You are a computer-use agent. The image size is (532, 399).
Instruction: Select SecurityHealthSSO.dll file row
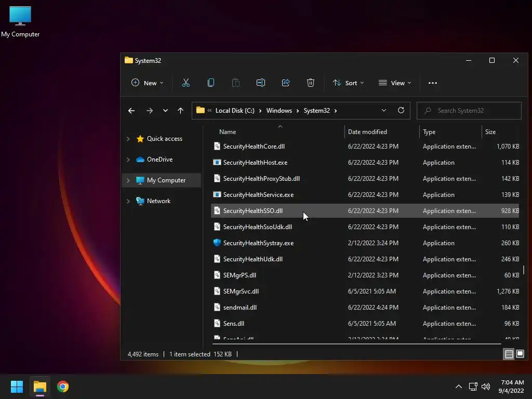365,211
